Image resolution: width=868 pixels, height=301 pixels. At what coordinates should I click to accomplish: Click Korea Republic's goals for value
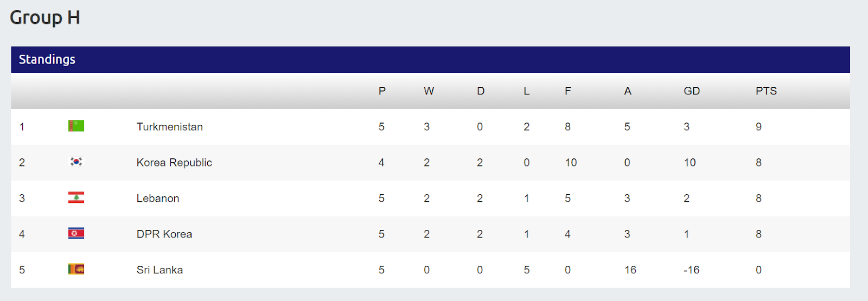(x=571, y=162)
